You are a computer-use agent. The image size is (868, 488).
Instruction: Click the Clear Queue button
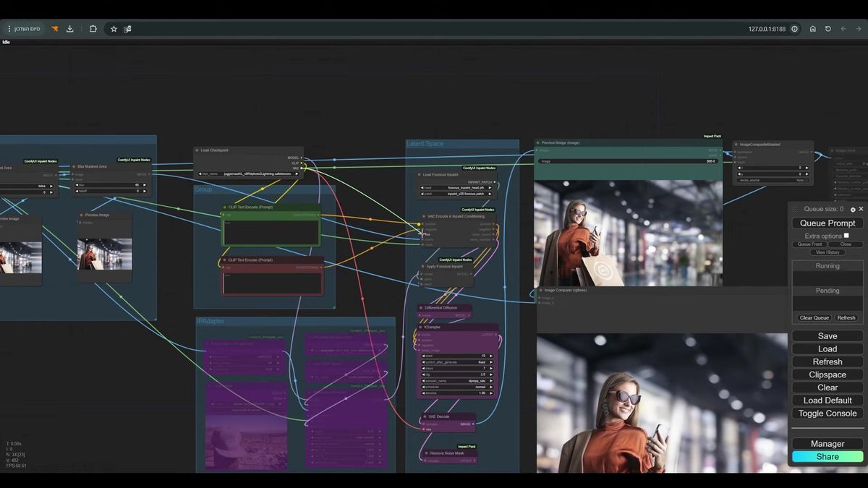point(814,318)
